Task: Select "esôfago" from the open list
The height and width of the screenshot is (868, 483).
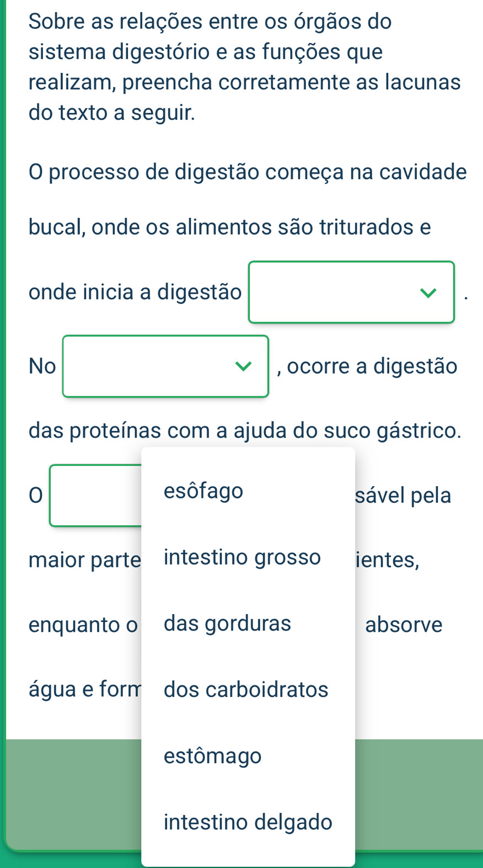Action: tap(203, 491)
